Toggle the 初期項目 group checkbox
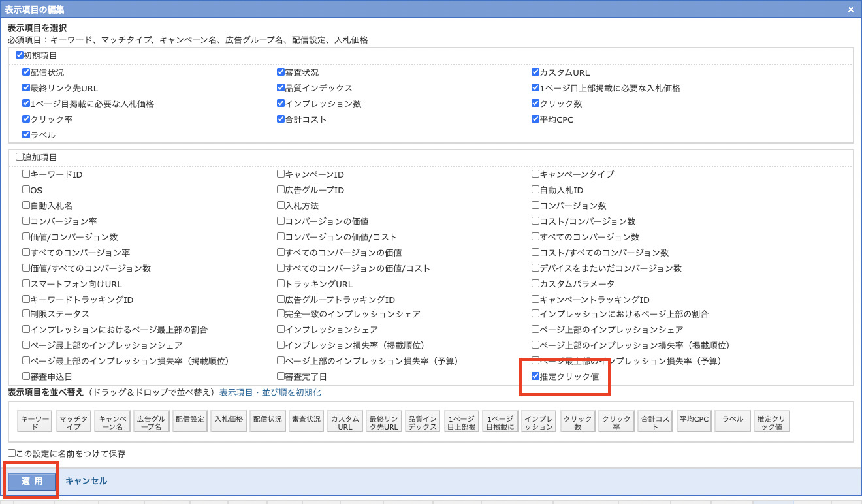This screenshot has height=504, width=862. (x=20, y=55)
